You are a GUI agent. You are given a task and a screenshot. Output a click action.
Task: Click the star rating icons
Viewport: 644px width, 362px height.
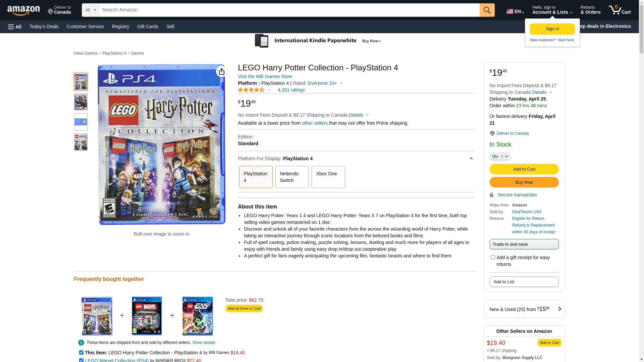[x=251, y=90]
